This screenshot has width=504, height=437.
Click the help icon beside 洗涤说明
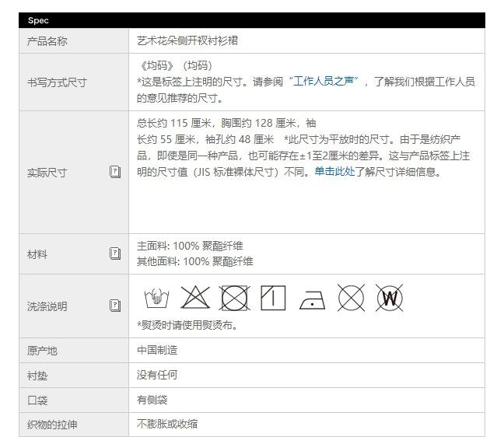tap(115, 306)
